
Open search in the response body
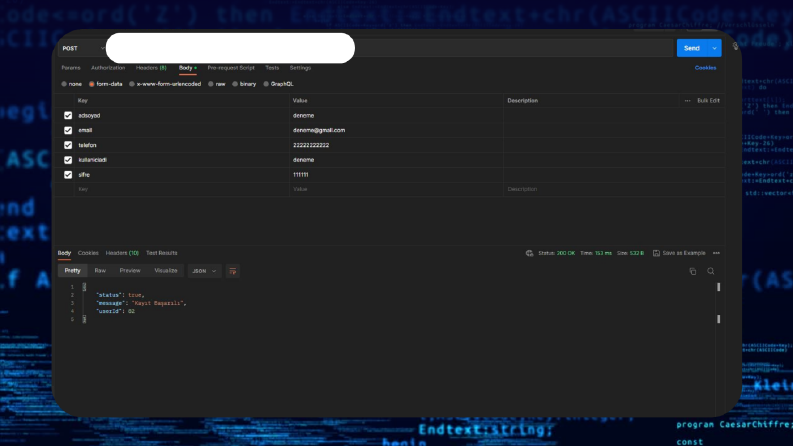pyautogui.click(x=711, y=272)
